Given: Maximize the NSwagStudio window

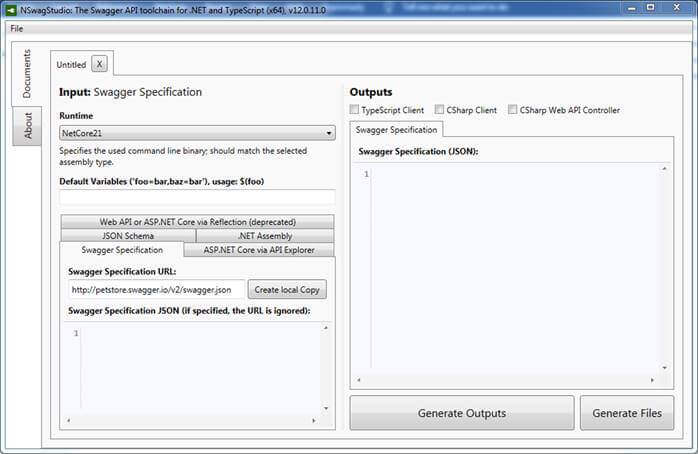Looking at the screenshot, I should (650, 8).
